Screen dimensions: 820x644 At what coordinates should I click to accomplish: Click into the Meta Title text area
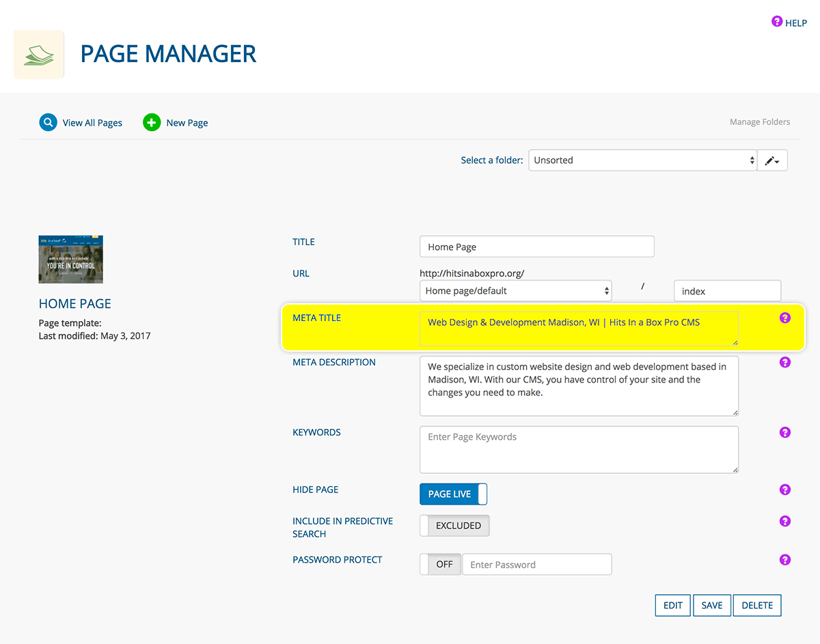[579, 328]
